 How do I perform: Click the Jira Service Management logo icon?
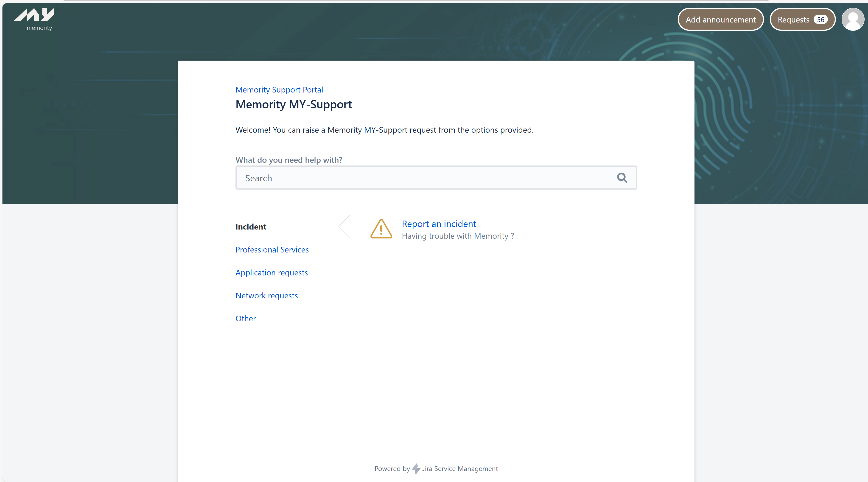[416, 468]
